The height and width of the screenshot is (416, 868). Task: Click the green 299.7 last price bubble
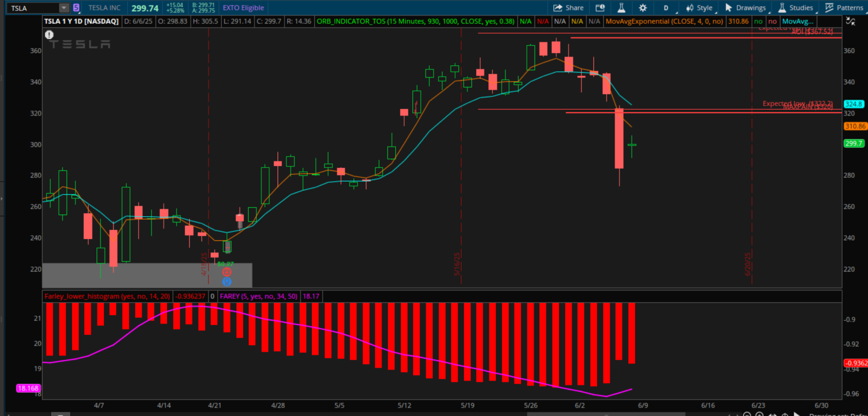[x=854, y=143]
